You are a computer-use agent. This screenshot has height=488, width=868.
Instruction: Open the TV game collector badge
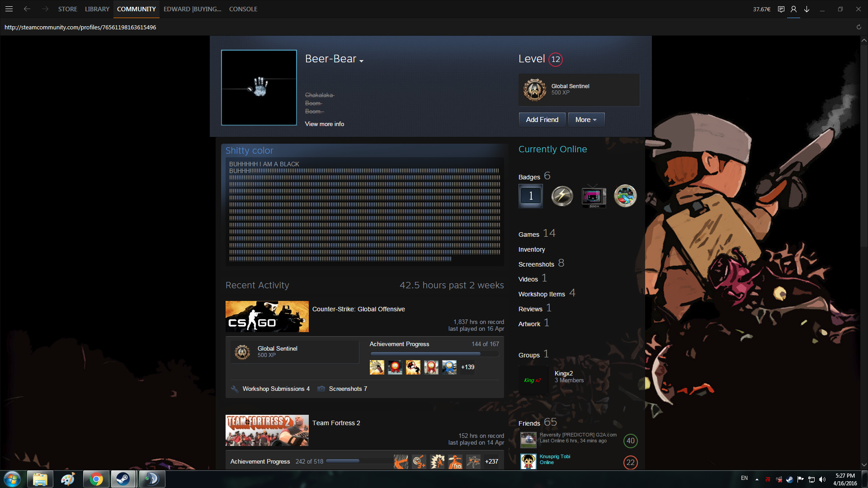tap(594, 196)
